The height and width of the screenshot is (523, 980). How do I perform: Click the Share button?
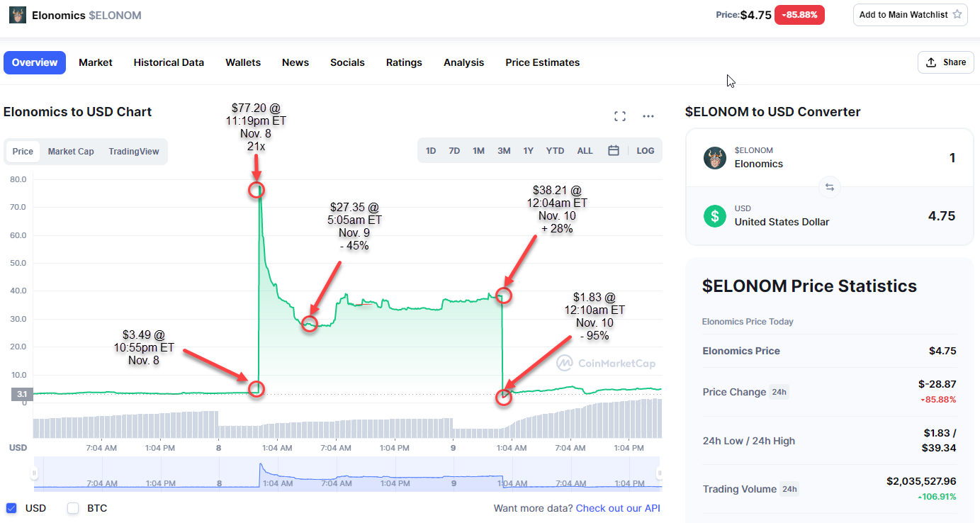[x=946, y=62]
